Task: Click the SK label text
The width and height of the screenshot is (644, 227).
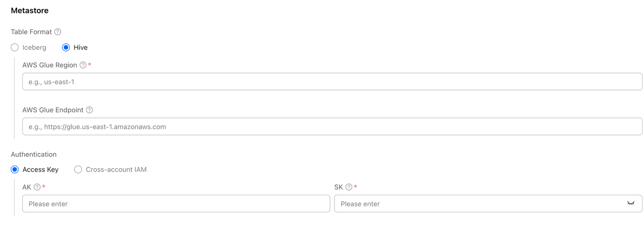Action: pos(339,187)
